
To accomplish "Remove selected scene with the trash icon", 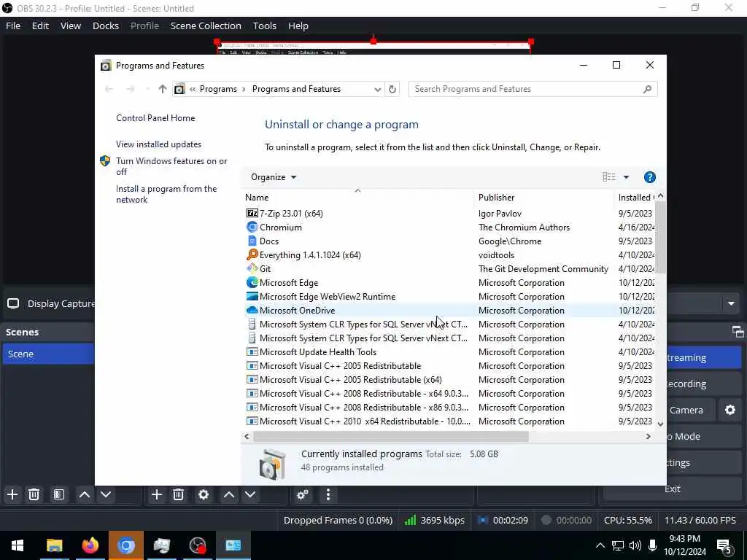I will [34, 495].
